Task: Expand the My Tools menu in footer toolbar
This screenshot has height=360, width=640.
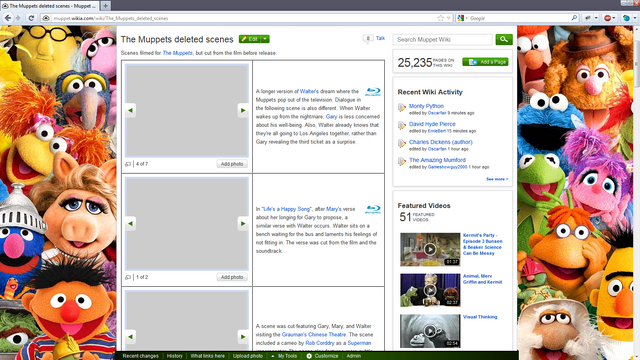Action: tap(284, 356)
